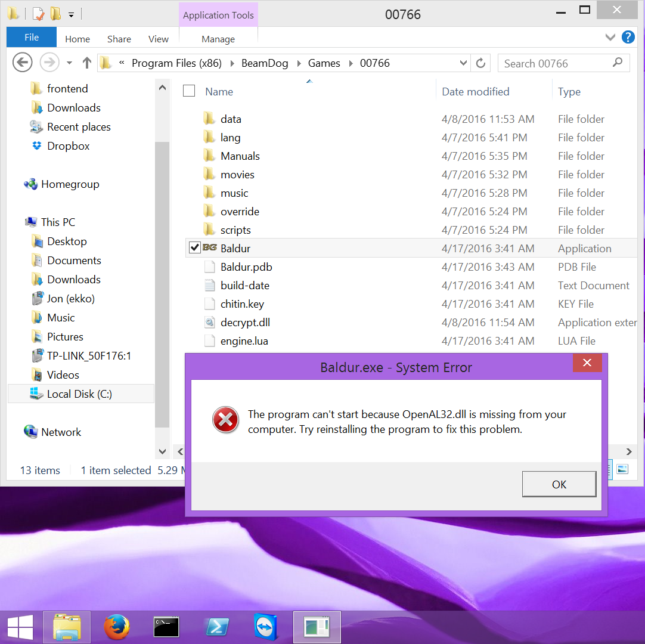Click the Application Tools contextual tab
The height and width of the screenshot is (644, 645).
pos(218,16)
